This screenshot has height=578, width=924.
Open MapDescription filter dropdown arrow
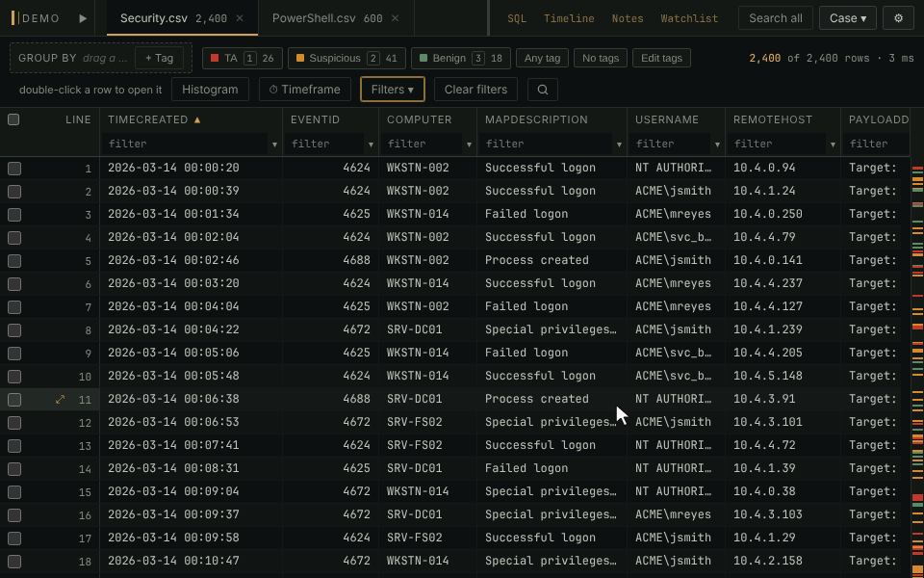pos(619,144)
